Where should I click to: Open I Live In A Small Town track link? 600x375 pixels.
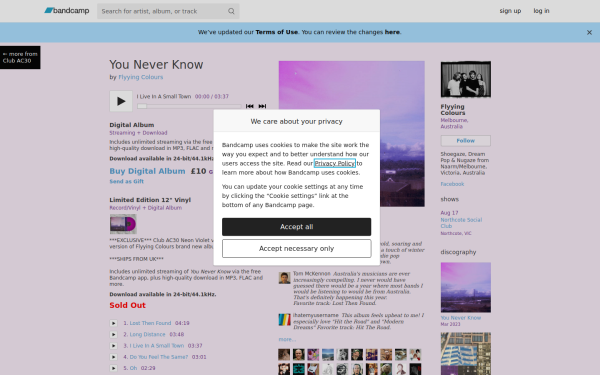point(157,346)
